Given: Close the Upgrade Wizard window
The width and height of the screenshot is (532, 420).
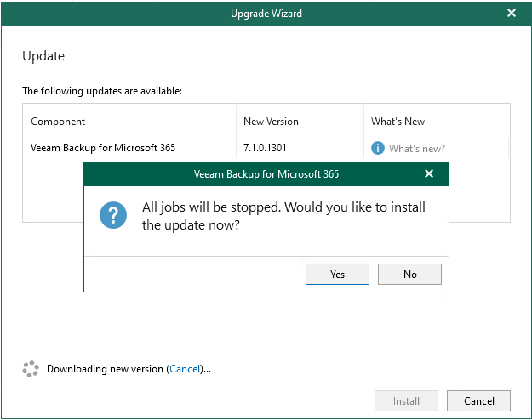Looking at the screenshot, I should [512, 13].
